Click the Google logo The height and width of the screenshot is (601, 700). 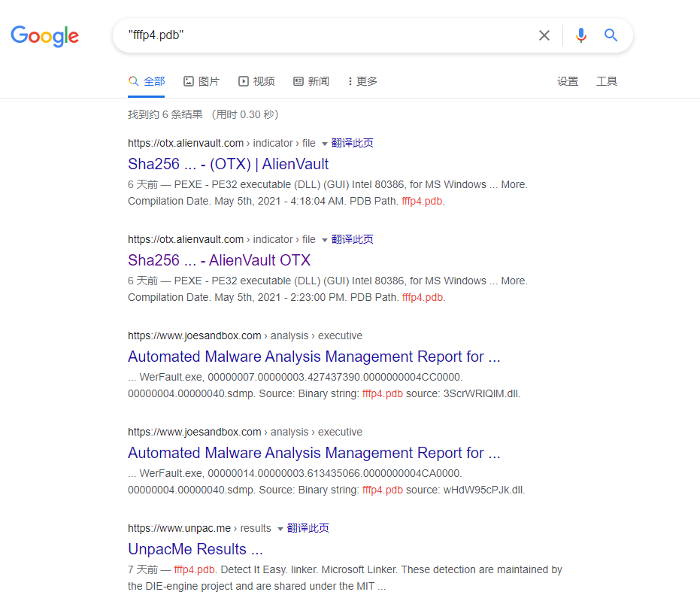[x=44, y=35]
